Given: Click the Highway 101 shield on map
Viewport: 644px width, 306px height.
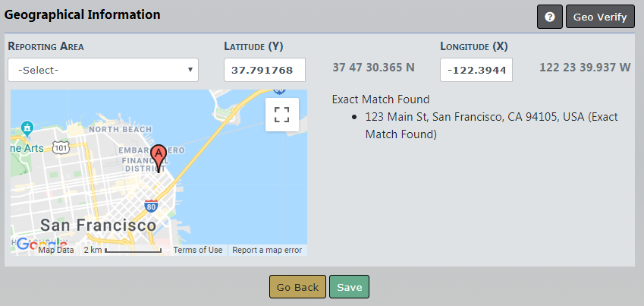Looking at the screenshot, I should point(62,147).
